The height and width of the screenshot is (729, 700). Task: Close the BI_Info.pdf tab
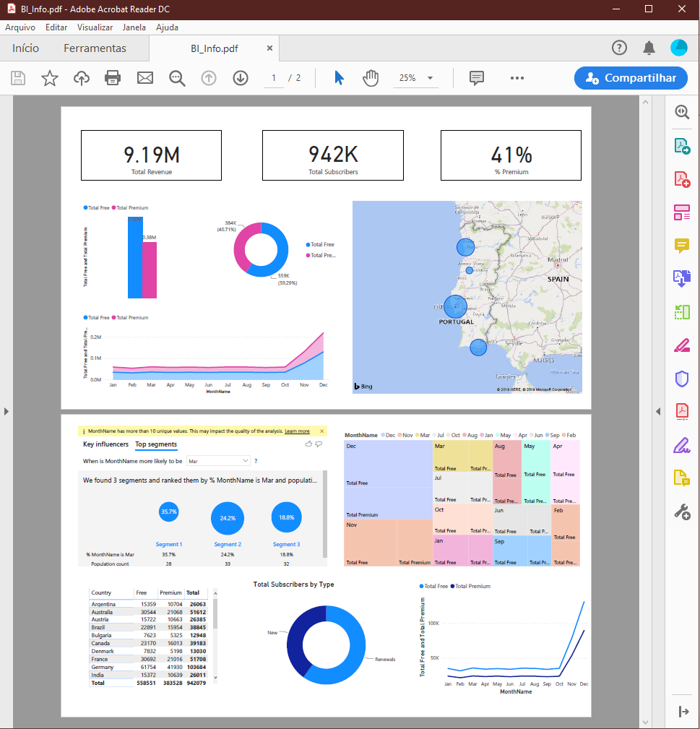pos(269,48)
